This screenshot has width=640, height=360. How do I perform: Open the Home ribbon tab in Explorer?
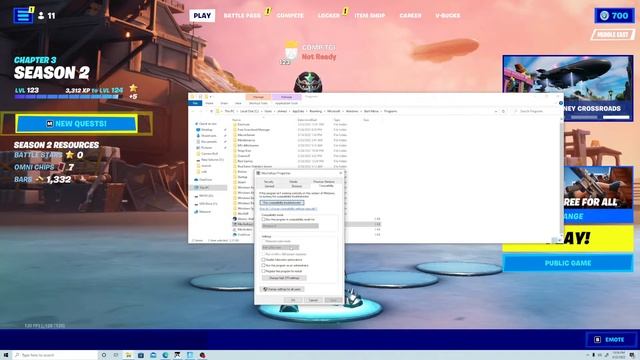[x=209, y=103]
